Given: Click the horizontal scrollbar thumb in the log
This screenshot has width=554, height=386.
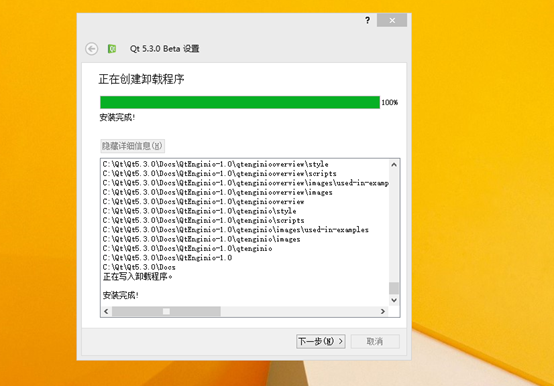Looking at the screenshot, I should point(166,311).
